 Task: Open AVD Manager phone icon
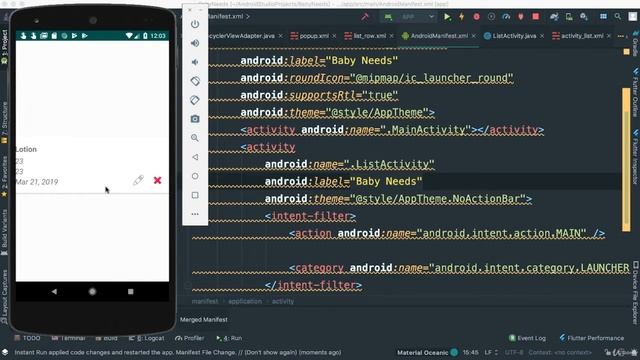point(569,17)
